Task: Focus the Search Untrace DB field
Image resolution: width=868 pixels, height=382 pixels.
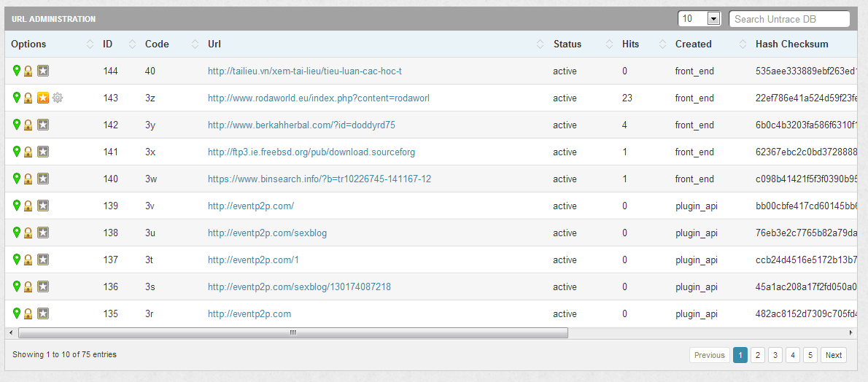Action: (x=789, y=19)
